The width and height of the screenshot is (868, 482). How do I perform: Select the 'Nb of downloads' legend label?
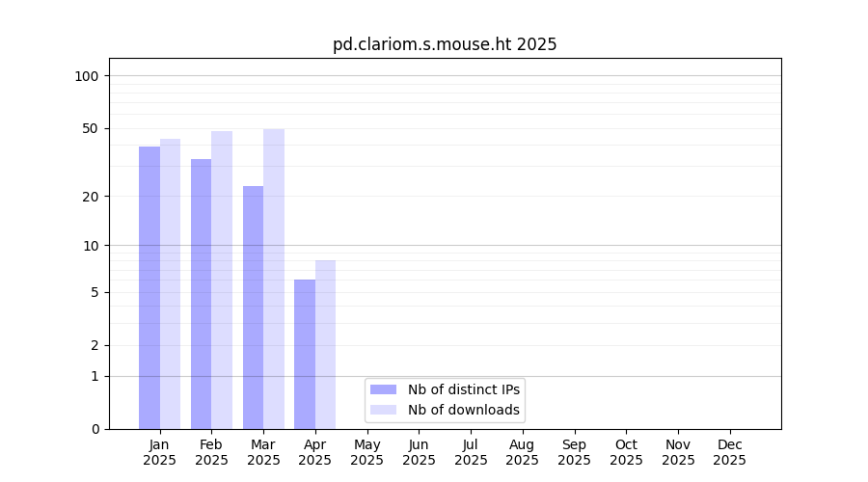pyautogui.click(x=464, y=410)
